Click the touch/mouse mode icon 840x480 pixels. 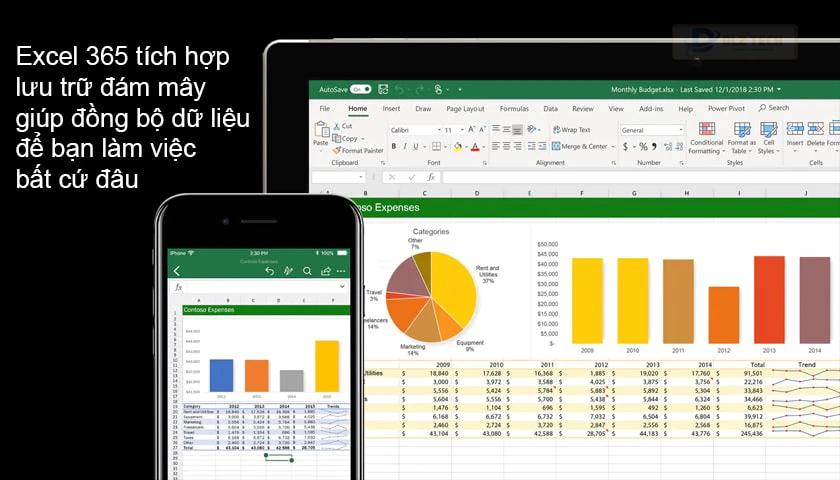pos(438,89)
